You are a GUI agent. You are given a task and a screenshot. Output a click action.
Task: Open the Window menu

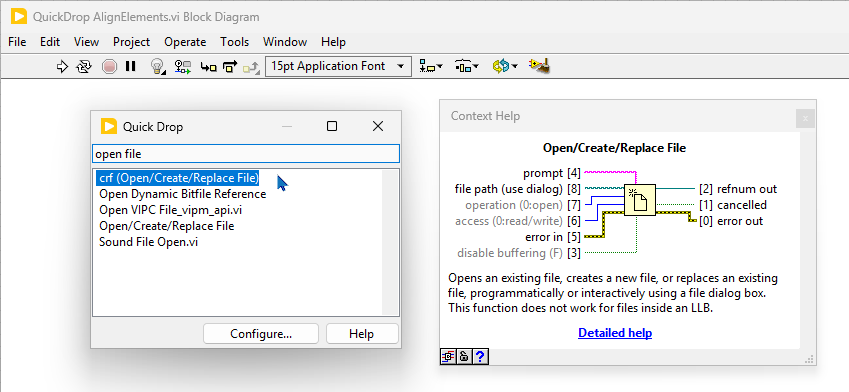pyautogui.click(x=285, y=42)
